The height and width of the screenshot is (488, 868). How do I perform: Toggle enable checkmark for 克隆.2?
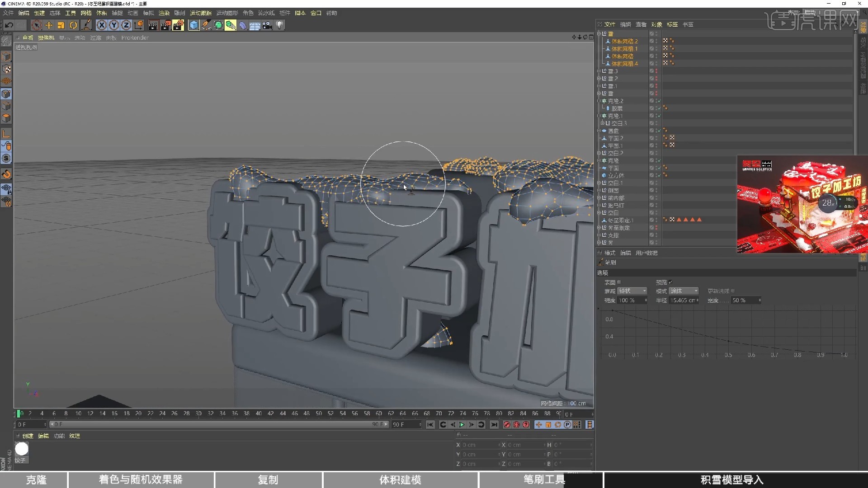tap(659, 101)
